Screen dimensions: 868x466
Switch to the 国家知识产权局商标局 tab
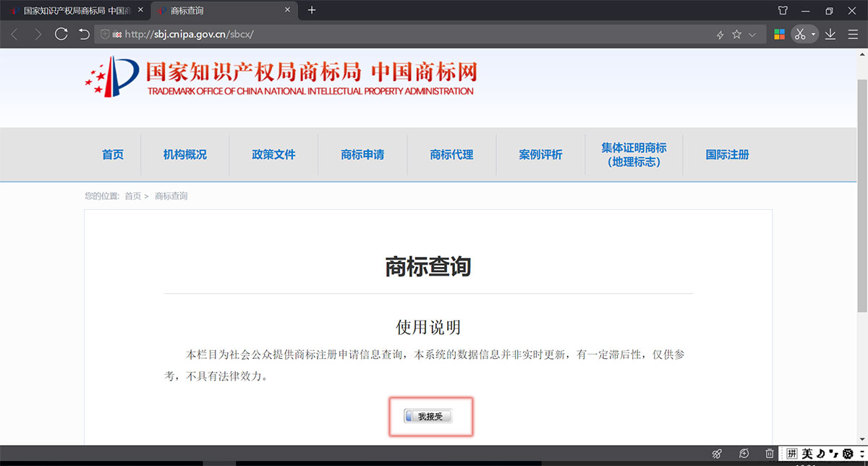(75, 11)
